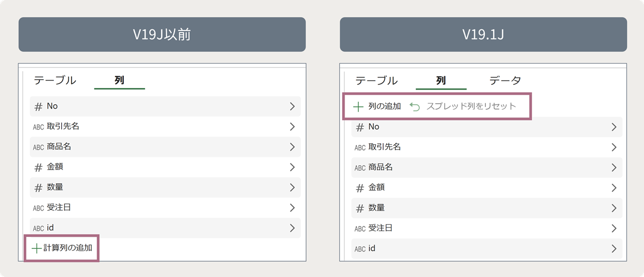Select the No label in V19J以前 list
The height and width of the screenshot is (277, 644).
click(x=52, y=106)
